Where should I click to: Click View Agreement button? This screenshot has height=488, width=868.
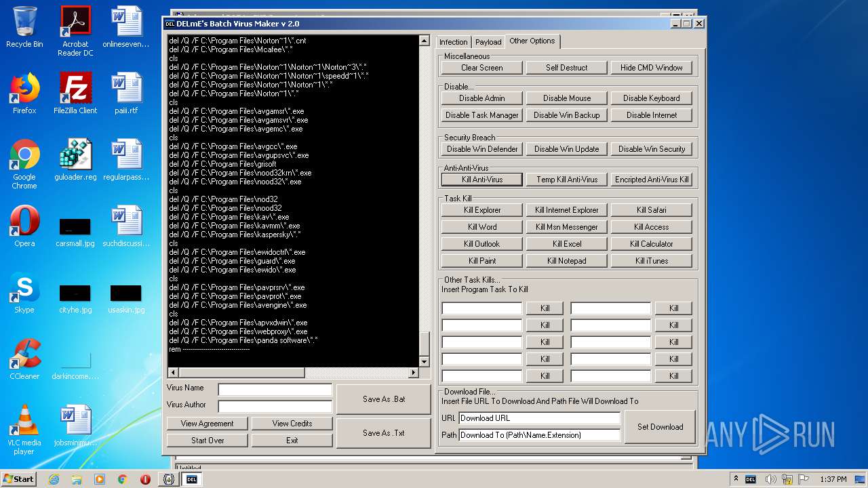click(208, 424)
